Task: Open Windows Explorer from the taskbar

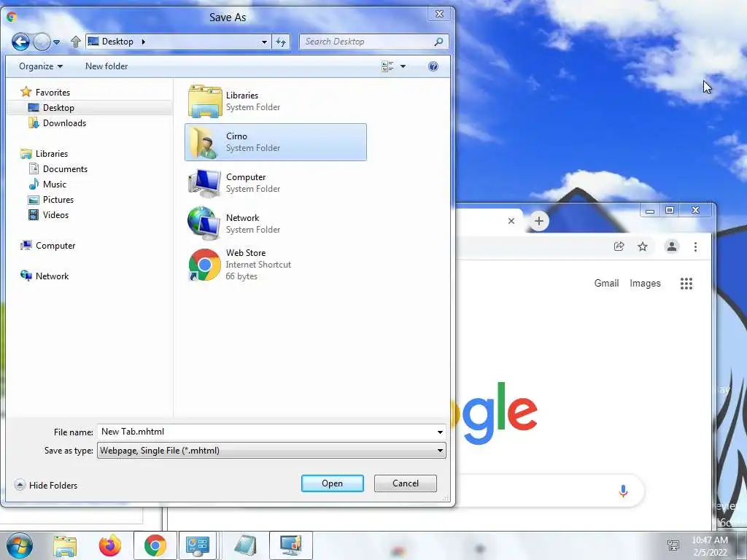Action: coord(65,546)
